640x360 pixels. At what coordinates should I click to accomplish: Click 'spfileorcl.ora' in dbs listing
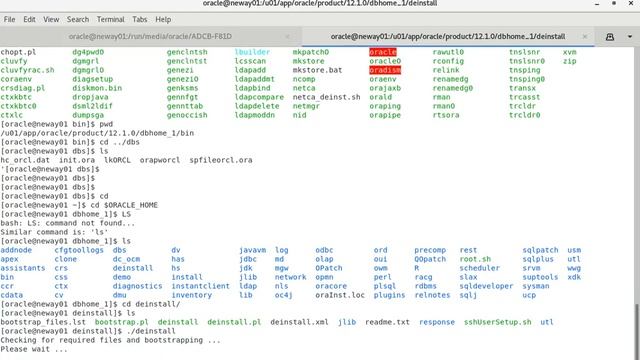pos(221,160)
